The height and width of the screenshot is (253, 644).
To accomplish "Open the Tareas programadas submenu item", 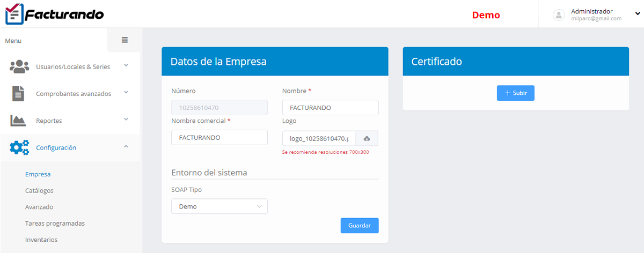I will coord(55,223).
